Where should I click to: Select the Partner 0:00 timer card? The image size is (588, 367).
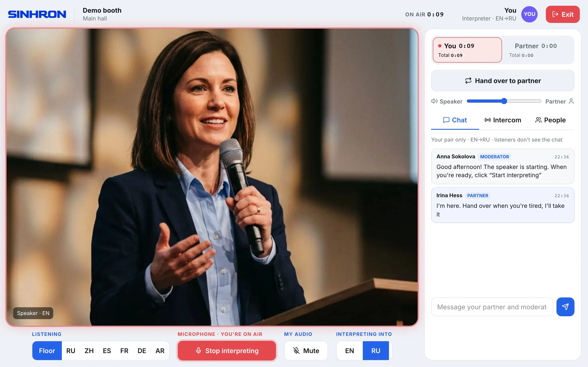538,50
